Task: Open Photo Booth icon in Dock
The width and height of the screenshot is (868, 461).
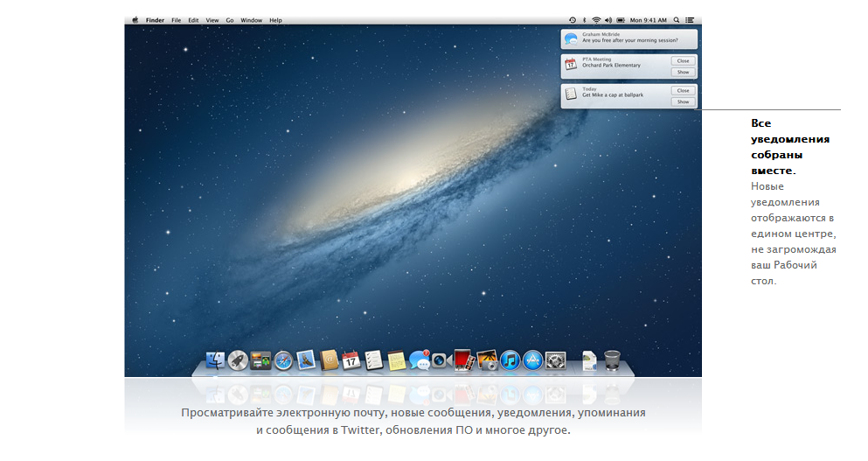Action: (464, 360)
